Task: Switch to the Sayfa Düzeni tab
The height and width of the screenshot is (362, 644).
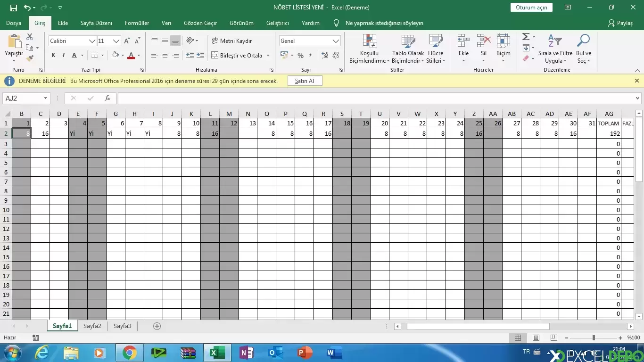Action: click(x=96, y=23)
